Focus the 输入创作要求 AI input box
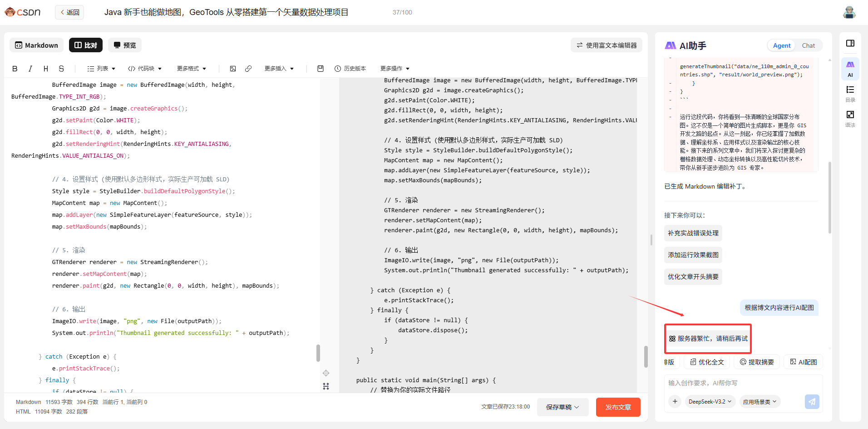This screenshot has height=429, width=868. (x=743, y=383)
